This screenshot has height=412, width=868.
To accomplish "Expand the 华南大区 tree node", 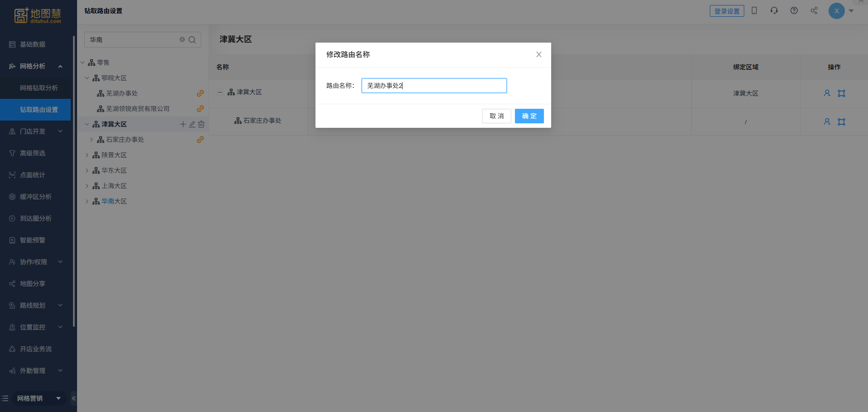I will (87, 201).
